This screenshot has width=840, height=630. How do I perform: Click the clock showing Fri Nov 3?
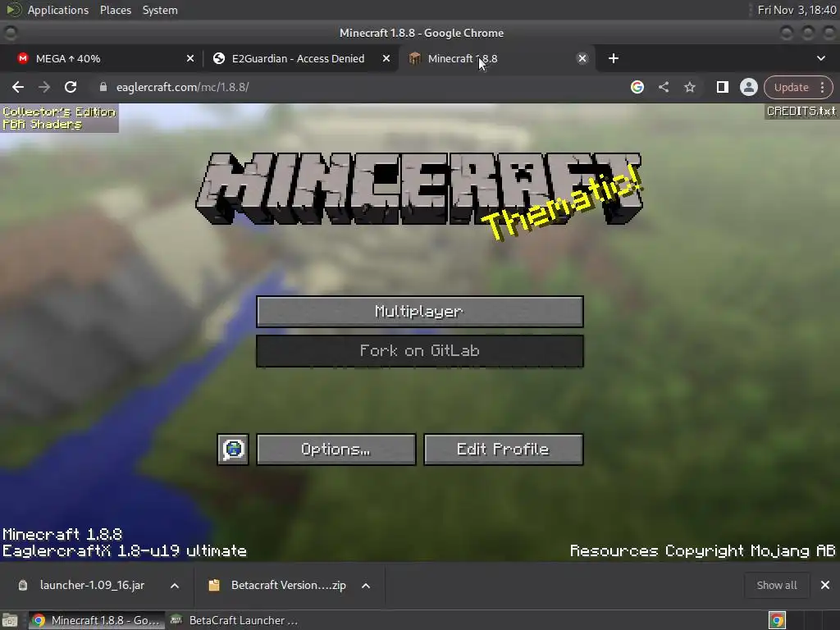pos(797,10)
